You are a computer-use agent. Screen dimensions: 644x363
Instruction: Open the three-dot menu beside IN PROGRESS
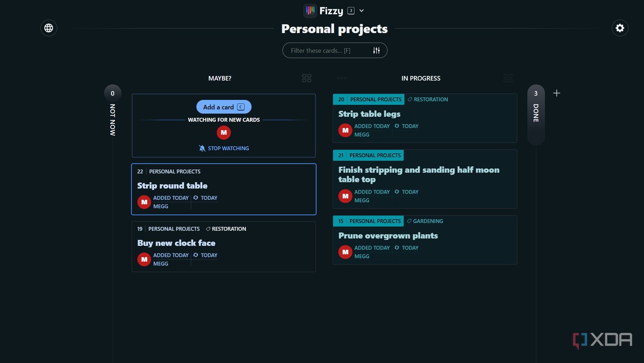tap(342, 78)
